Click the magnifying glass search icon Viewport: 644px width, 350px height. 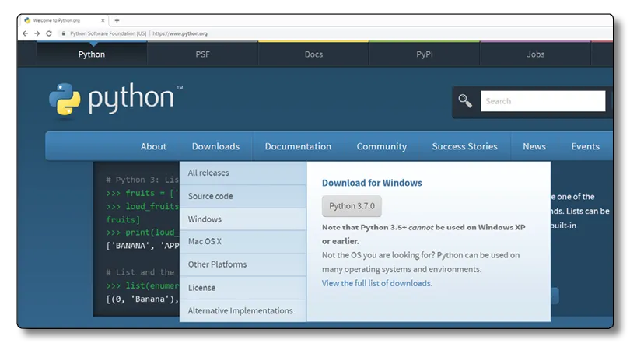465,101
